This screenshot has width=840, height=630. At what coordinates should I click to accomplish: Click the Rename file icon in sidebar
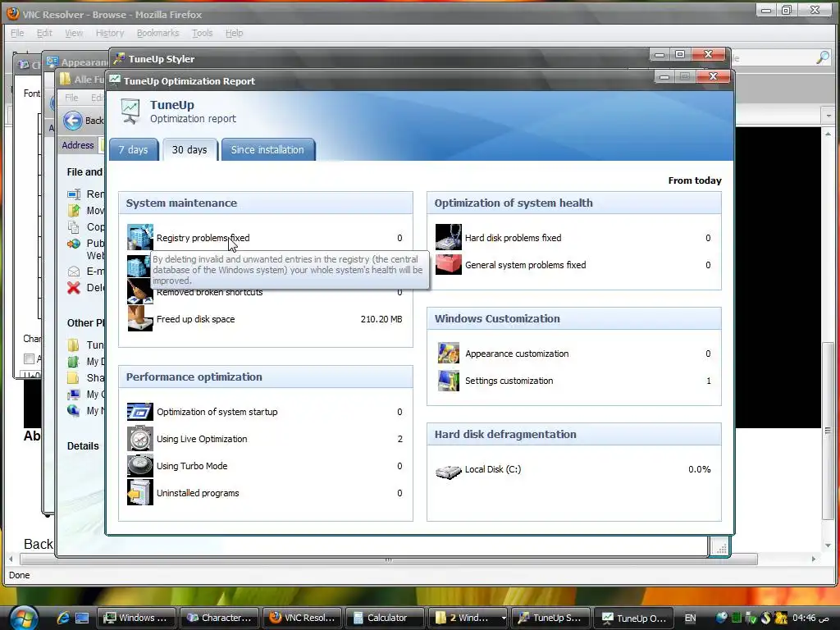[74, 194]
